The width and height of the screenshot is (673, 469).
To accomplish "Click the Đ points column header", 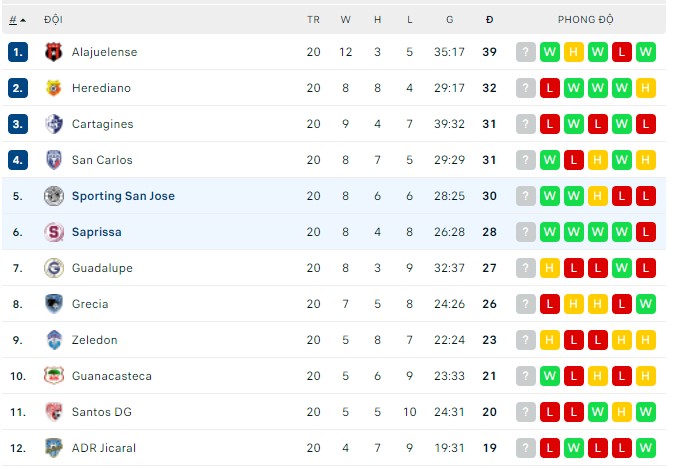I will [x=489, y=20].
